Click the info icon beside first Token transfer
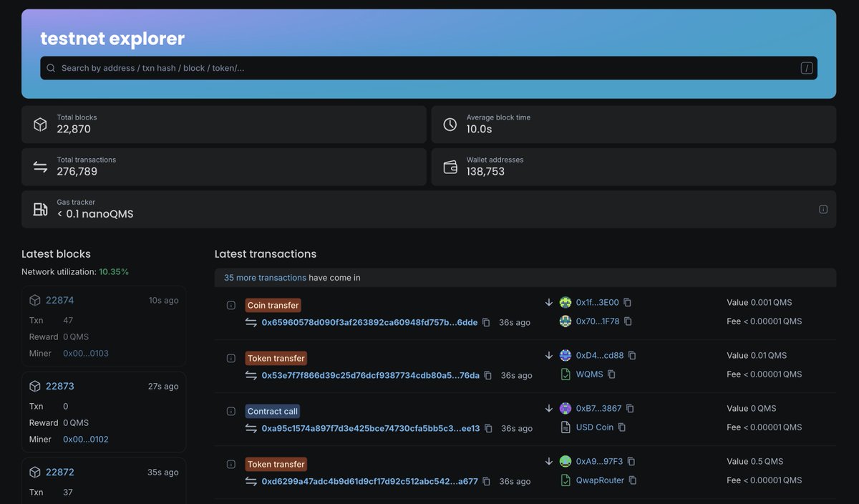The width and height of the screenshot is (859, 504). coord(231,358)
